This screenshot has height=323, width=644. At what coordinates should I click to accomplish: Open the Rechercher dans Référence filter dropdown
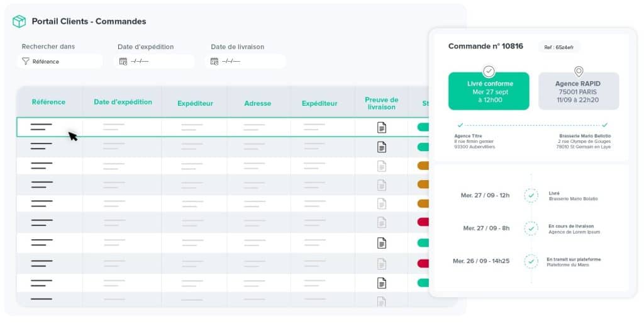tap(60, 62)
